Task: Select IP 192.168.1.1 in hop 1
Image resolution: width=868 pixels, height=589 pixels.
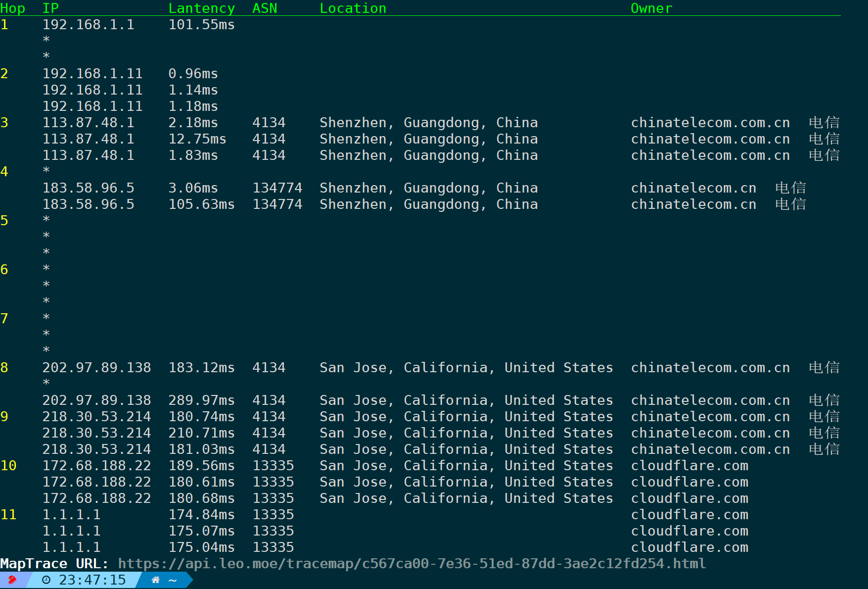Action: pyautogui.click(x=88, y=25)
